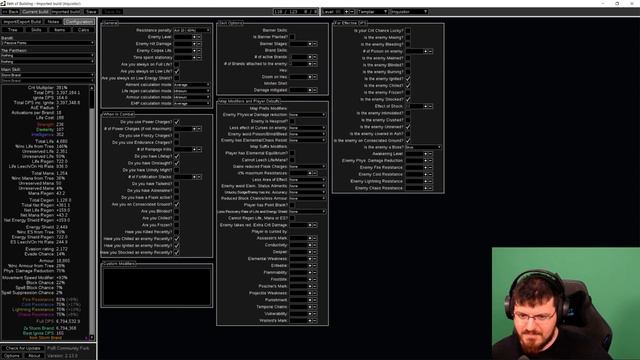Open Less Area of Effect dropdown

tap(307, 180)
